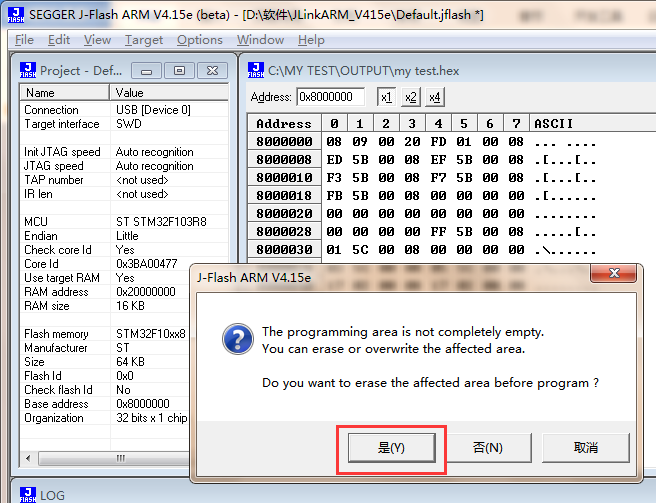Select the Organization row
This screenshot has height=503, width=656.
coord(105,418)
